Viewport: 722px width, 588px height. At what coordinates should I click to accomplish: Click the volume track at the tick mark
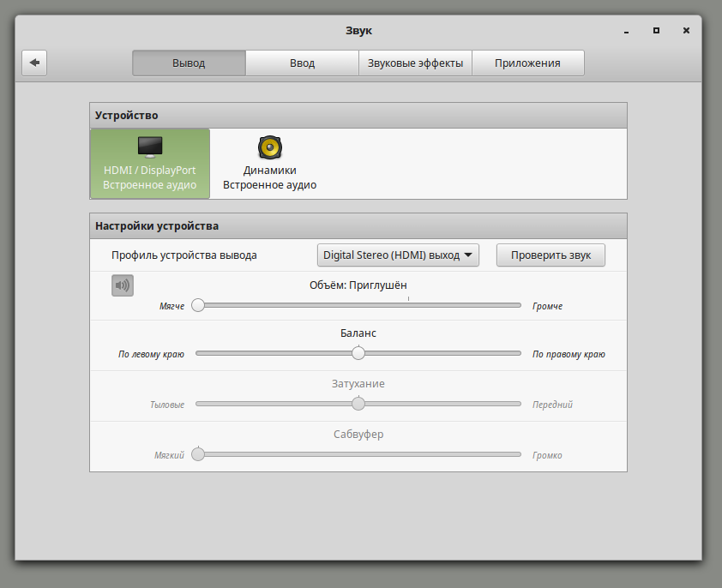408,305
